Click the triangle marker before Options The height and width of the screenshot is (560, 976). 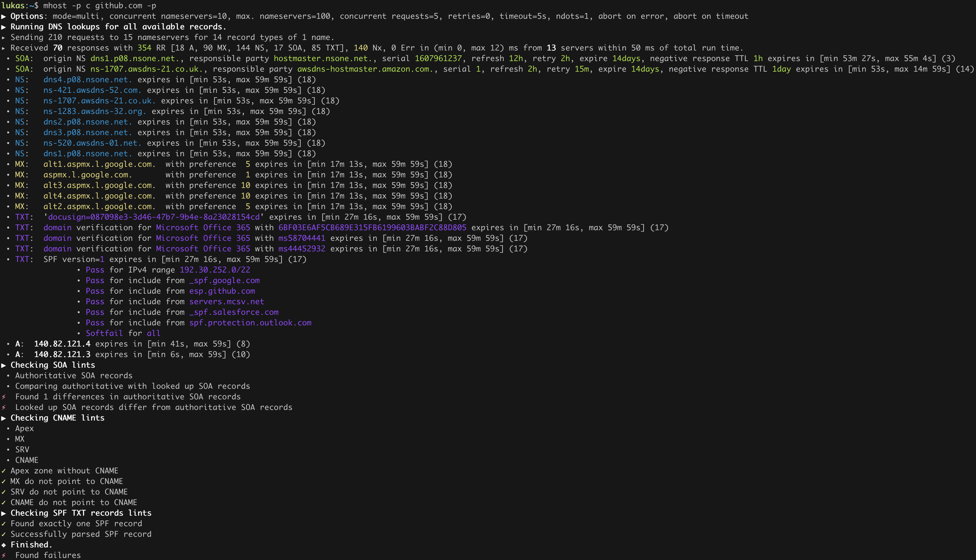[4, 16]
